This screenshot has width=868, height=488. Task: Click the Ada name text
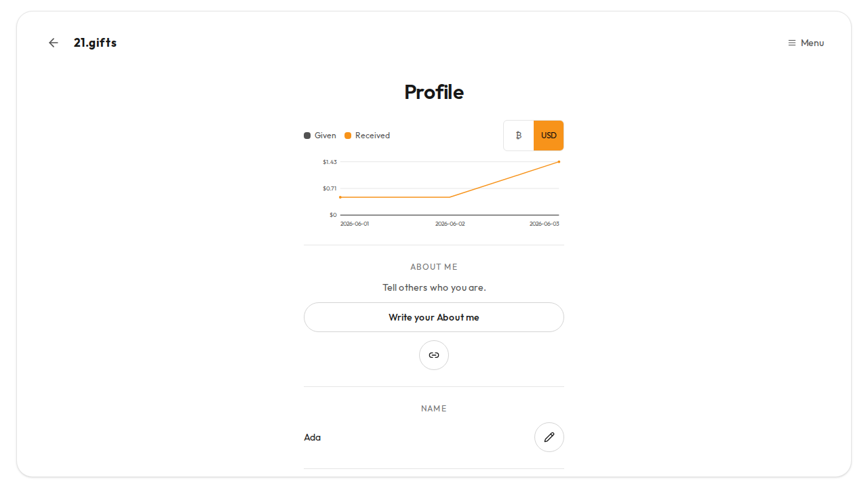coord(313,437)
